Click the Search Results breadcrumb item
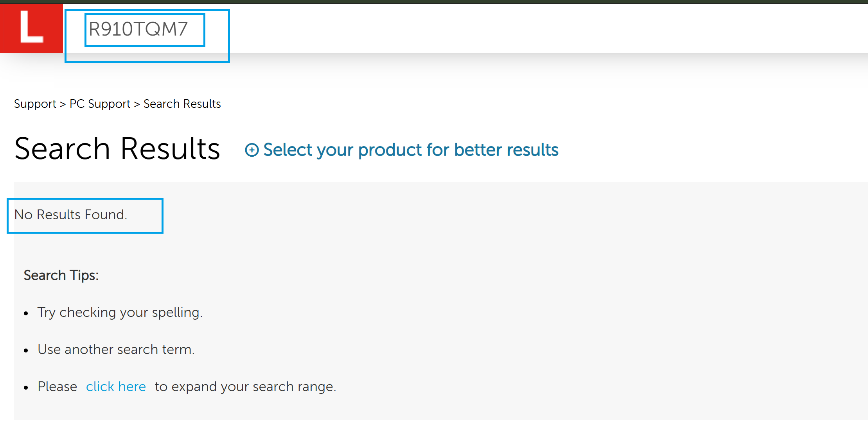Viewport: 868px width, 431px height. (x=182, y=104)
